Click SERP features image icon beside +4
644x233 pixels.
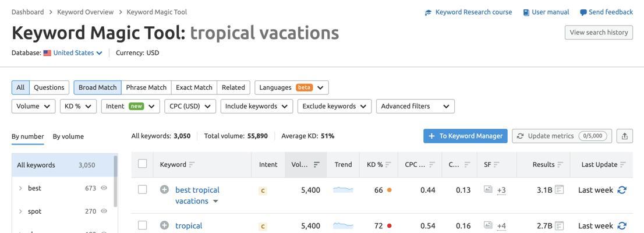(488, 225)
